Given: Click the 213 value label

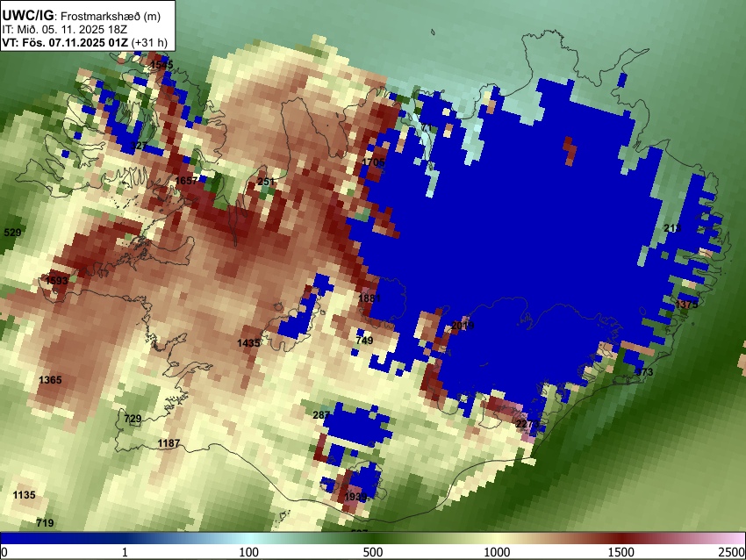Looking at the screenshot, I should [x=672, y=228].
